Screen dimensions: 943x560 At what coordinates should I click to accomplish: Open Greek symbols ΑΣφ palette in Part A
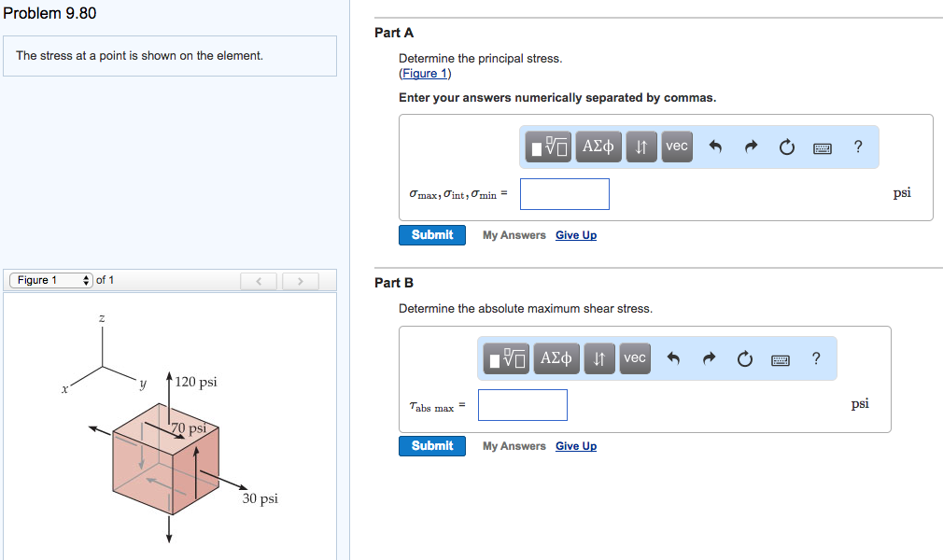coord(598,147)
